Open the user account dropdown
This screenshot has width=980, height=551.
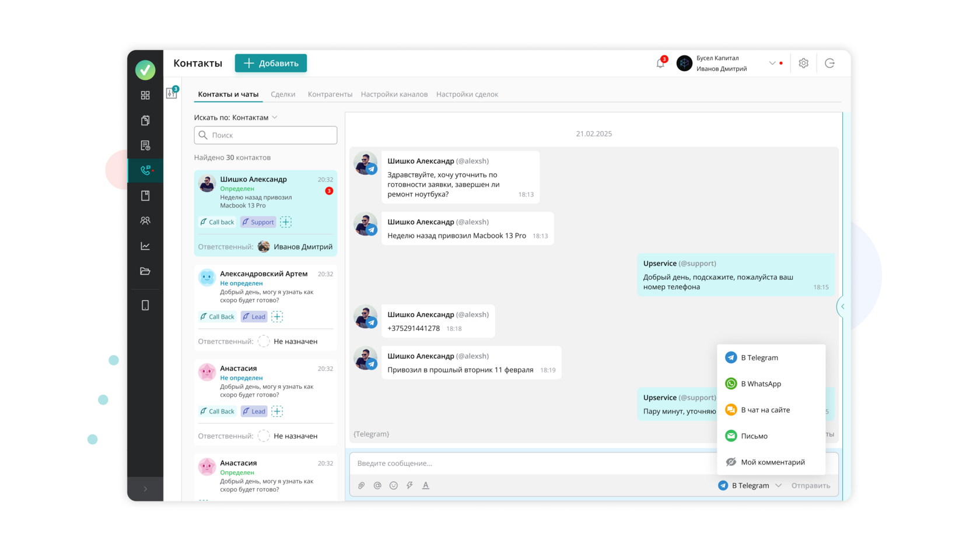click(x=772, y=63)
